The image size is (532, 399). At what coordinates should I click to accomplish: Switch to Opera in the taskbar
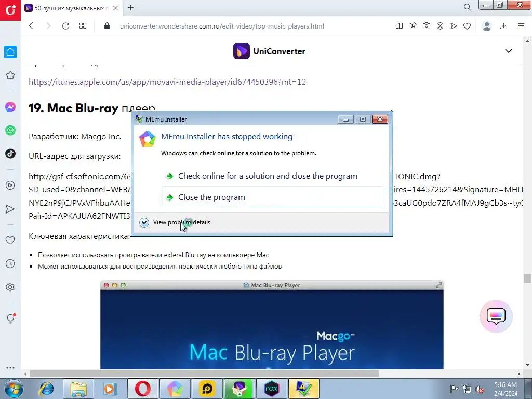pos(143,389)
